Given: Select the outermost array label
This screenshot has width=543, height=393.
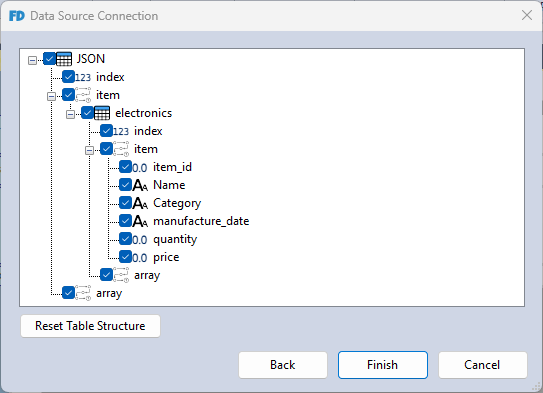Looking at the screenshot, I should 109,294.
